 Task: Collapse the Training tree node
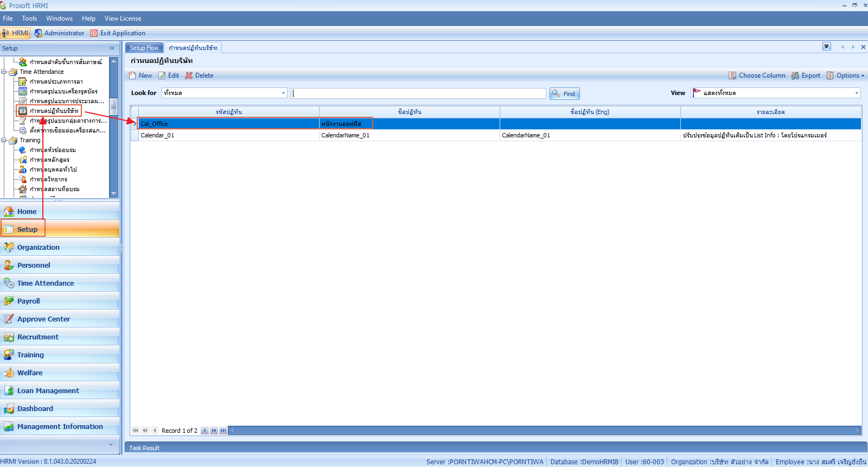pos(4,140)
